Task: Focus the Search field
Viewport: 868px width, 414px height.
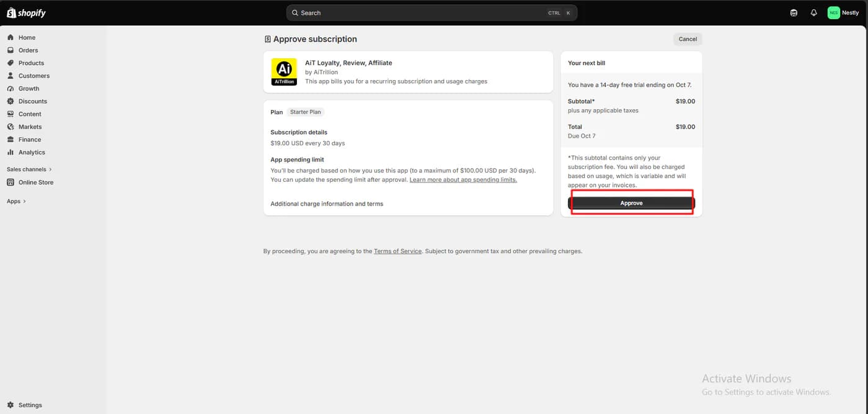Action: click(432, 12)
